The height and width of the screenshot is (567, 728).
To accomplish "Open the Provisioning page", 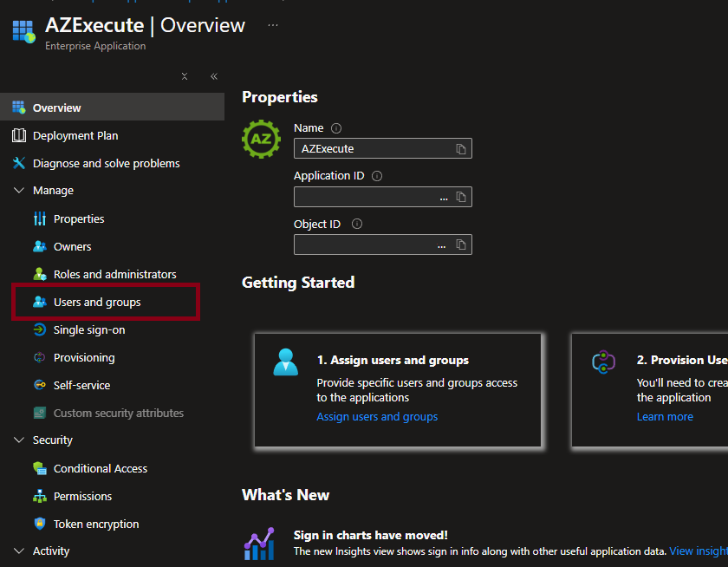I will [84, 357].
